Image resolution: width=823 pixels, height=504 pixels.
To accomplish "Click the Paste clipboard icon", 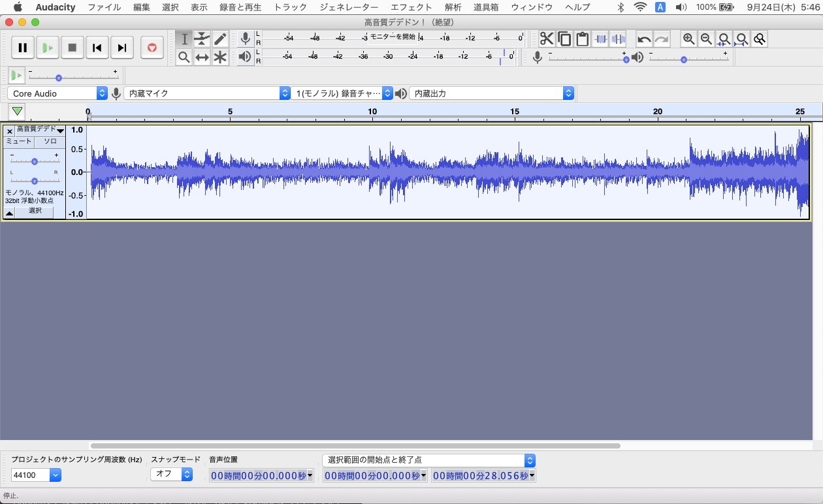I will [582, 39].
